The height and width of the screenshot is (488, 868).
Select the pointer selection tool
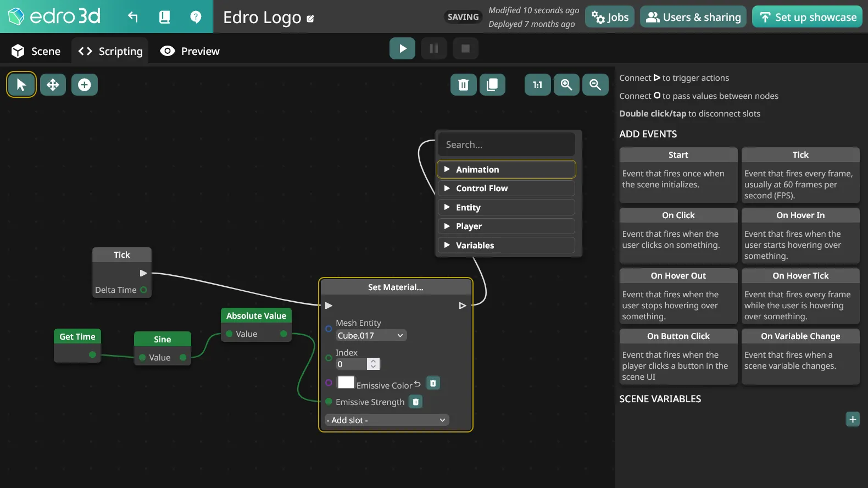[x=21, y=85]
